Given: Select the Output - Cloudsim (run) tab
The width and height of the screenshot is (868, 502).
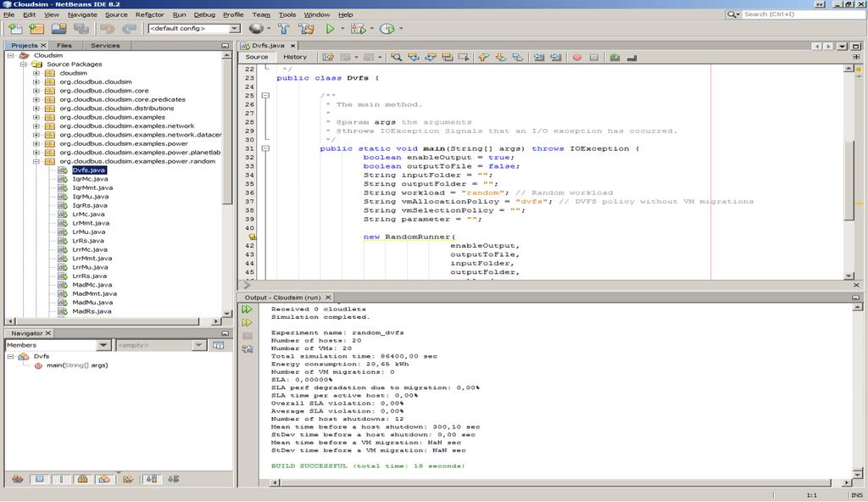Looking at the screenshot, I should pos(286,298).
